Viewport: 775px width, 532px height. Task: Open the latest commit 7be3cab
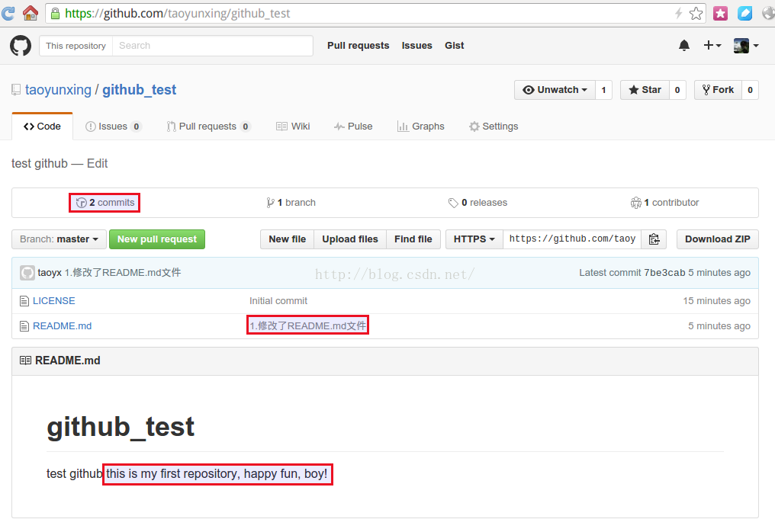tap(664, 273)
